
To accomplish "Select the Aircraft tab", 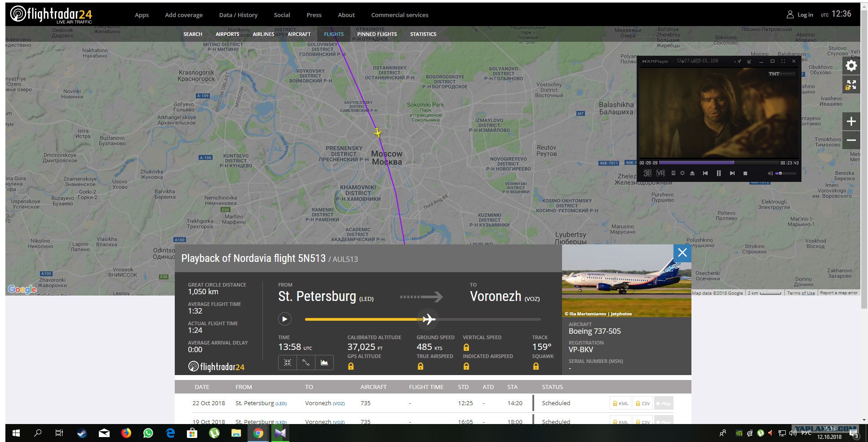I will (x=299, y=34).
